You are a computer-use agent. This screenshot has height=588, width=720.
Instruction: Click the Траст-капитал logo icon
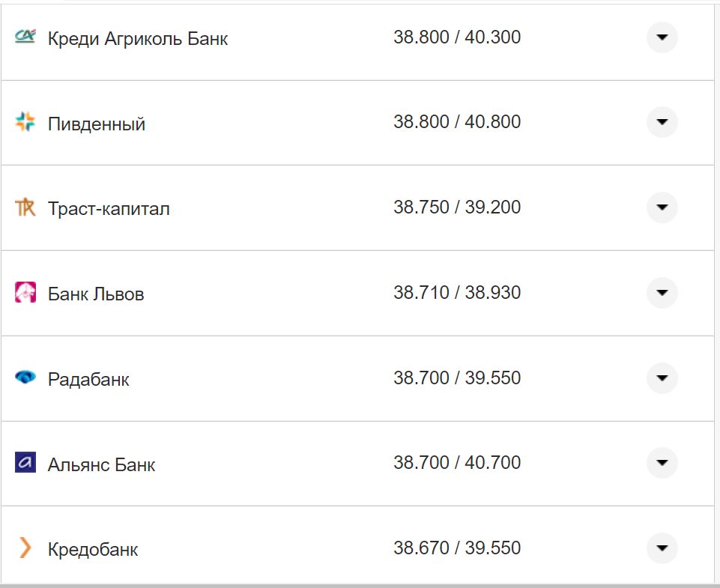pos(25,206)
